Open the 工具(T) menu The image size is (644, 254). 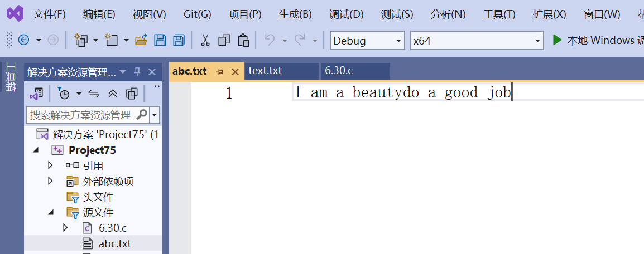[x=499, y=14]
